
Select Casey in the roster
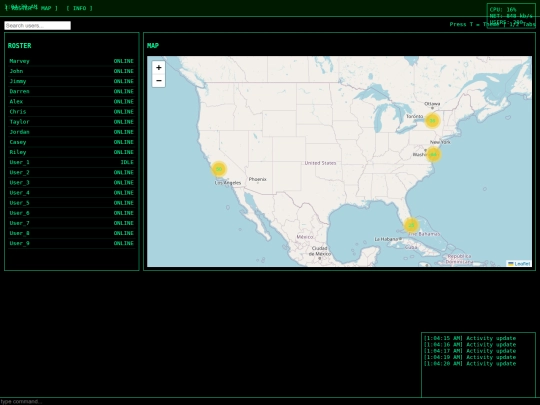72,142
